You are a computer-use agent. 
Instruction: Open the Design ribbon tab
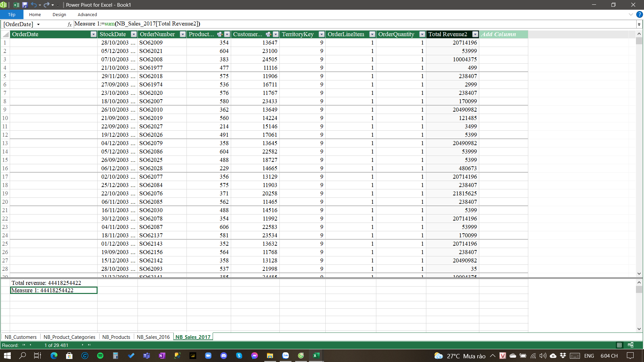point(59,14)
